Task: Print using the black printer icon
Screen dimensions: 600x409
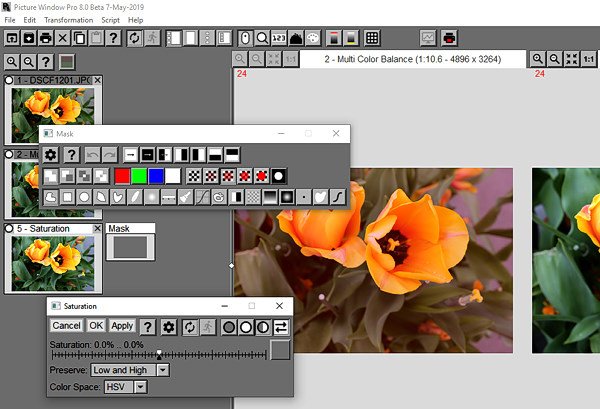Action: pos(46,38)
